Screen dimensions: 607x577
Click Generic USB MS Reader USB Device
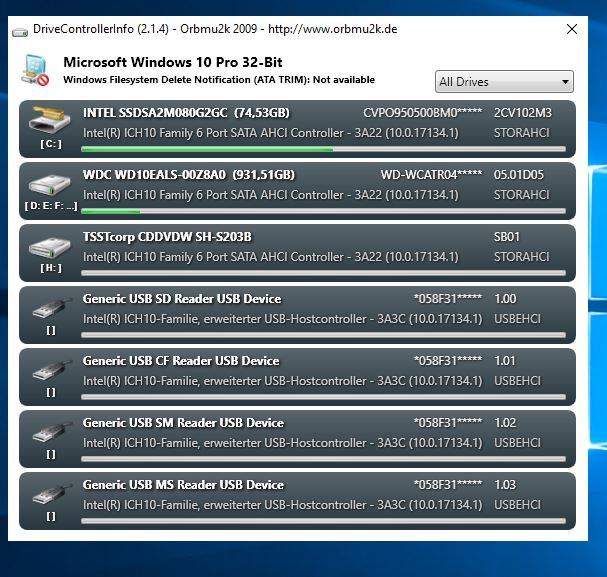click(x=183, y=485)
